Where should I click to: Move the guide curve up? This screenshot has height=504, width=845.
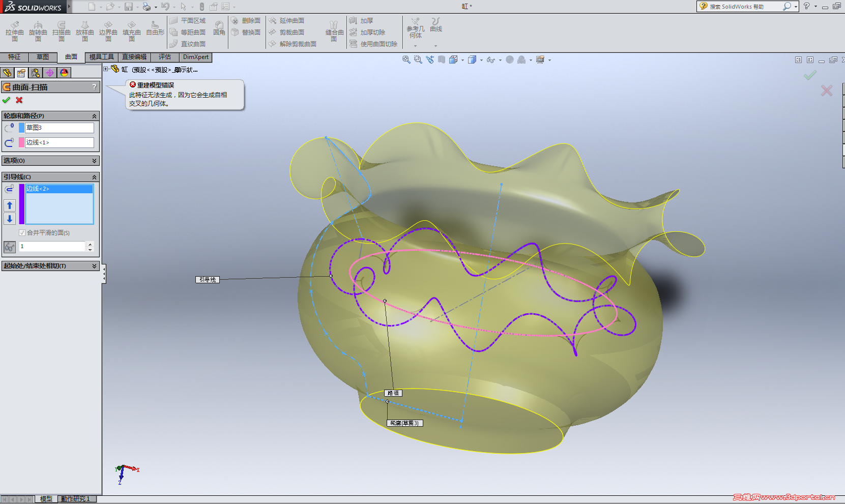10,205
